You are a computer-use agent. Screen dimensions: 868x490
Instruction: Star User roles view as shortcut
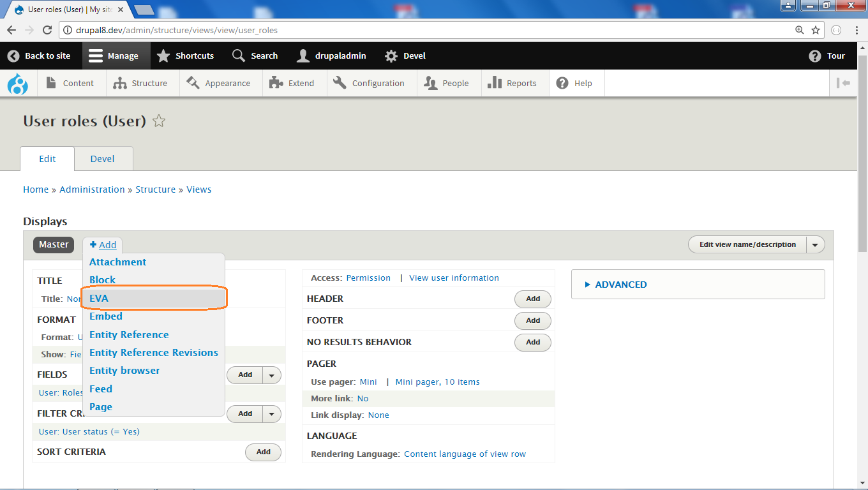coord(159,121)
